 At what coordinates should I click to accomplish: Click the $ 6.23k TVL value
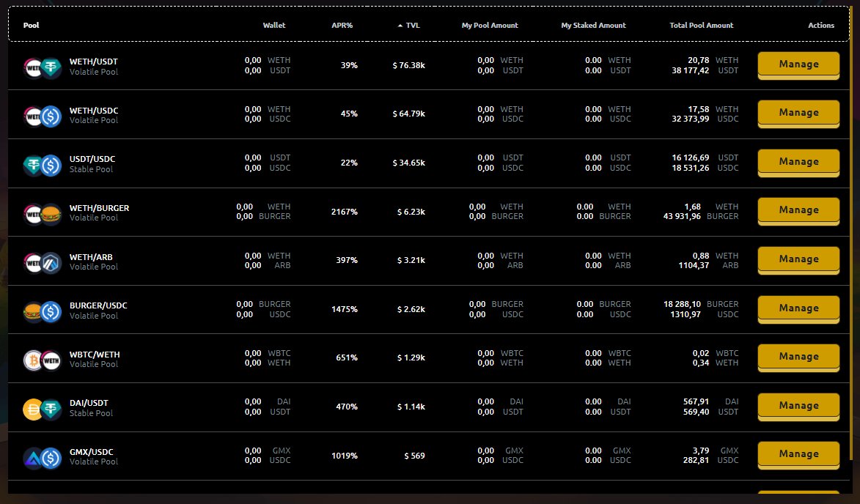click(x=411, y=212)
